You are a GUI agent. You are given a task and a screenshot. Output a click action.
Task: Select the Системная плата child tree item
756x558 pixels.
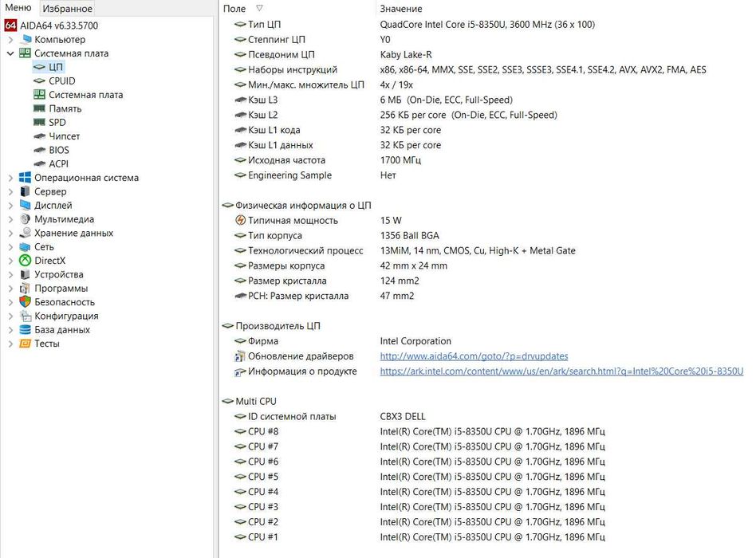[x=85, y=95]
